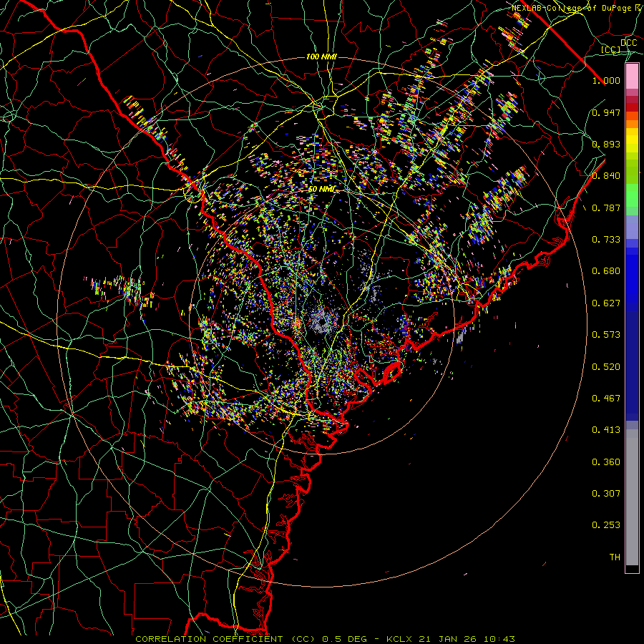Click the 0.360 color bar value

pyautogui.click(x=606, y=462)
